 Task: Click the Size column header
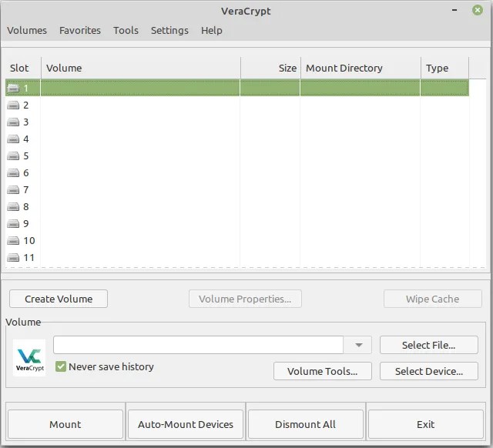click(270, 68)
